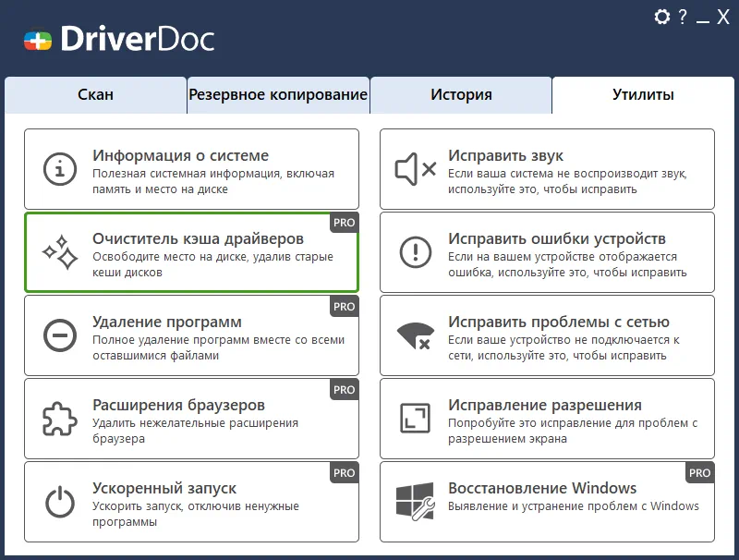Open Расширения браузеров title
Image resolution: width=739 pixels, height=560 pixels.
(x=178, y=405)
